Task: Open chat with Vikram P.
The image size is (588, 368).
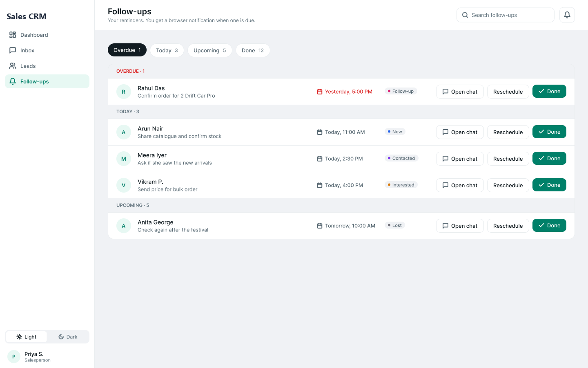Action: coord(460,185)
